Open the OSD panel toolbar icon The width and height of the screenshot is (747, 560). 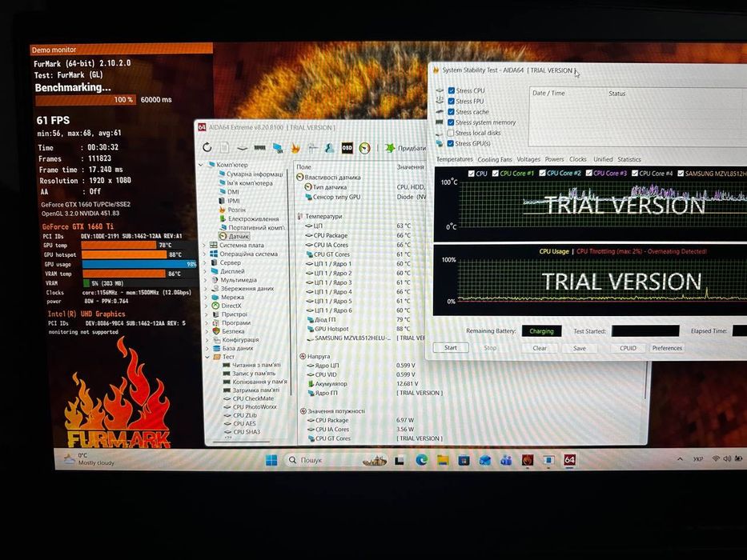click(x=347, y=148)
